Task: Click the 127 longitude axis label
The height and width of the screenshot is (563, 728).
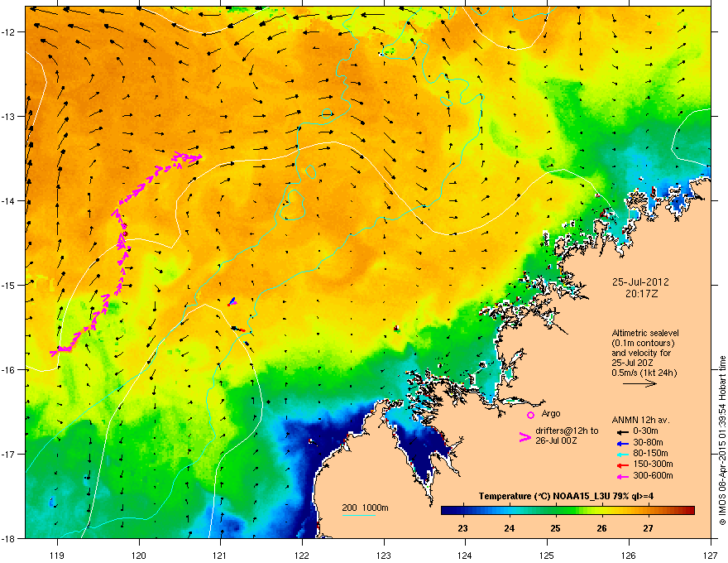Action: tap(711, 556)
